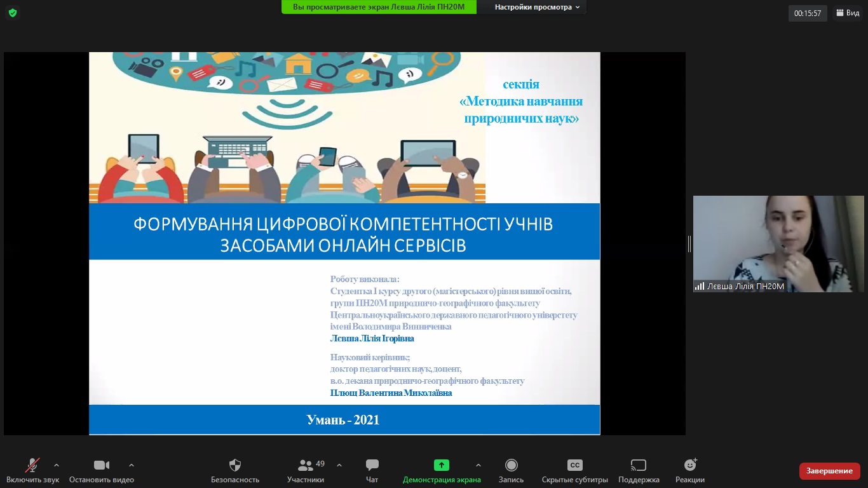Expand participants options arrow
Screen dimensions: 868x488
click(339, 464)
